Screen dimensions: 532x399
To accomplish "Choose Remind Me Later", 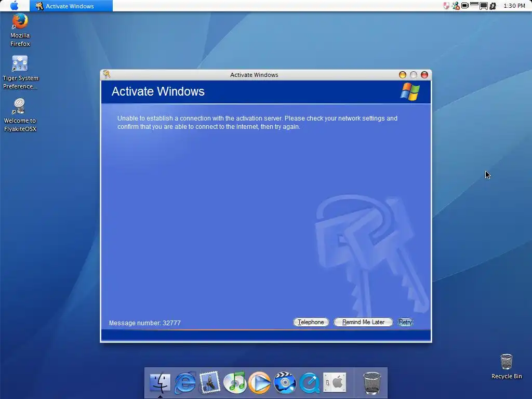I will 363,322.
